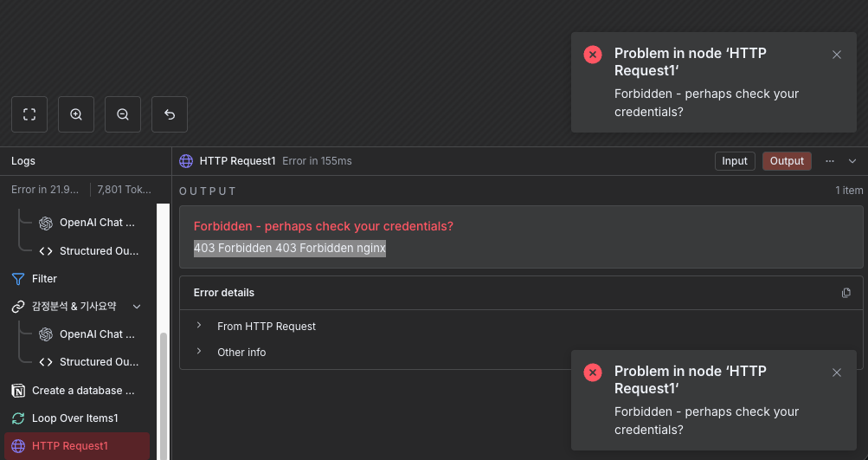868x460 pixels.
Task: Select the failed HTTP Request1 log entry
Action: [x=69, y=446]
